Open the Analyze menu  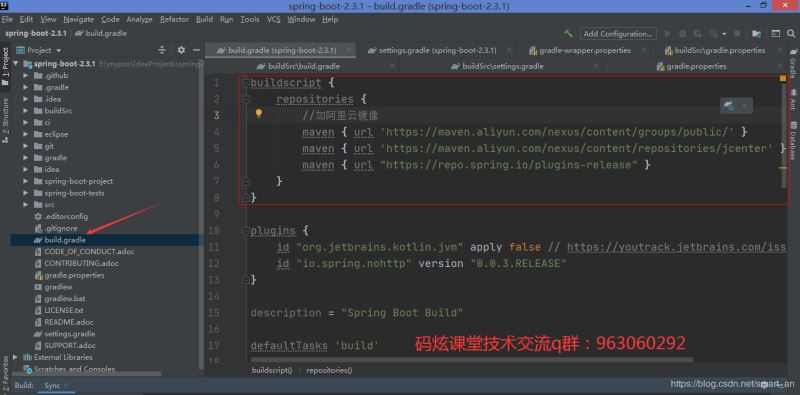139,19
